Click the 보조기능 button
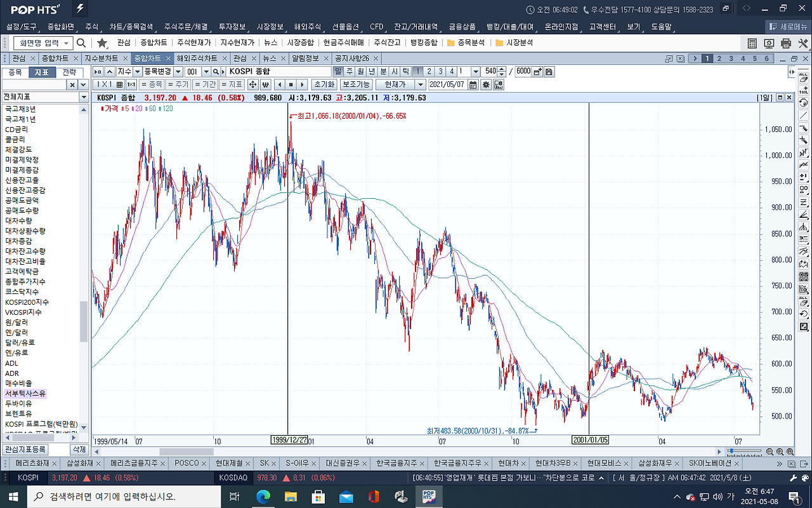The image size is (812, 508). (x=355, y=84)
